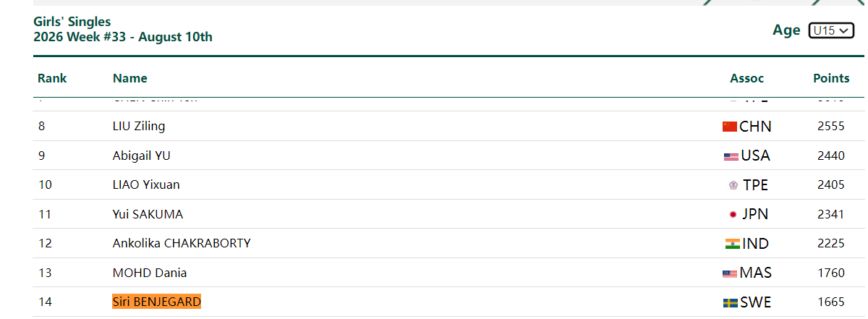Click the Japan flag icon
The height and width of the screenshot is (319, 868).
(733, 215)
